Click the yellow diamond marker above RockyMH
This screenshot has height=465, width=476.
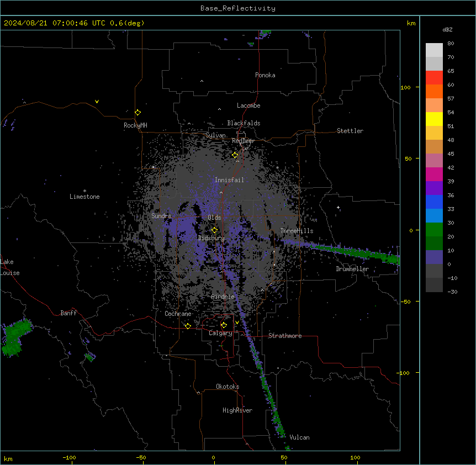pos(137,113)
